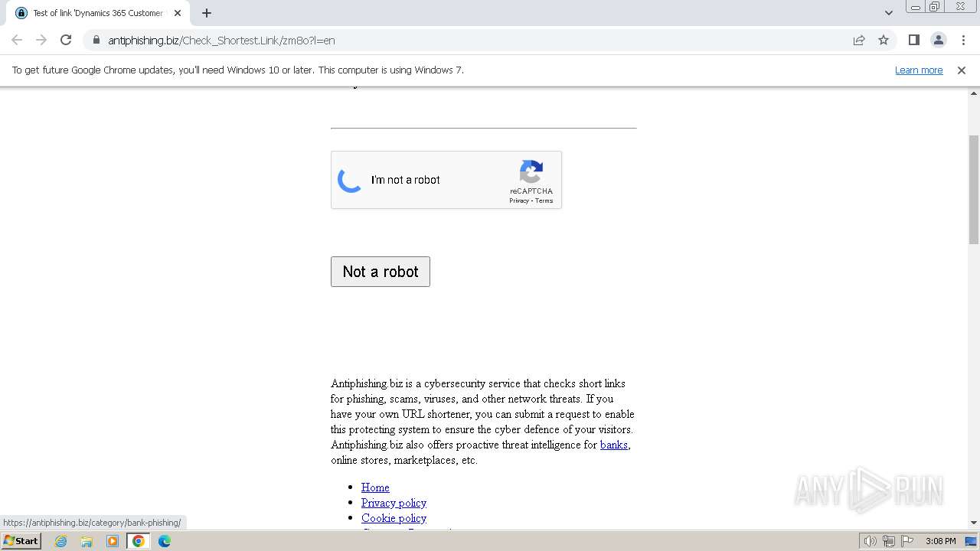Open the Windows Start menu

pyautogui.click(x=21, y=540)
